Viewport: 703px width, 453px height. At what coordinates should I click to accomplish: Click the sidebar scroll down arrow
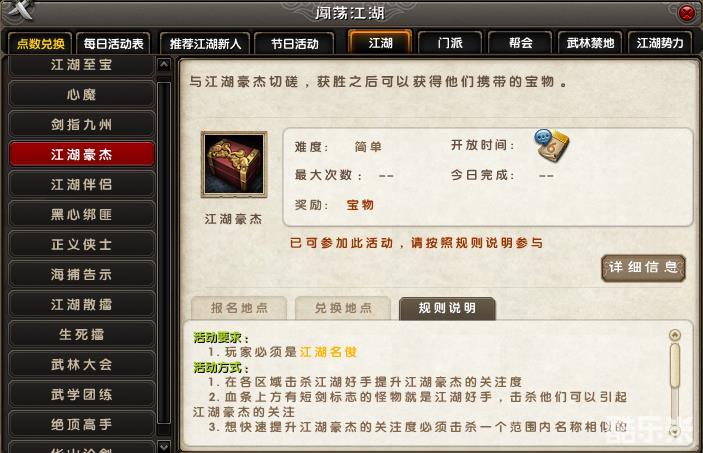(x=164, y=446)
